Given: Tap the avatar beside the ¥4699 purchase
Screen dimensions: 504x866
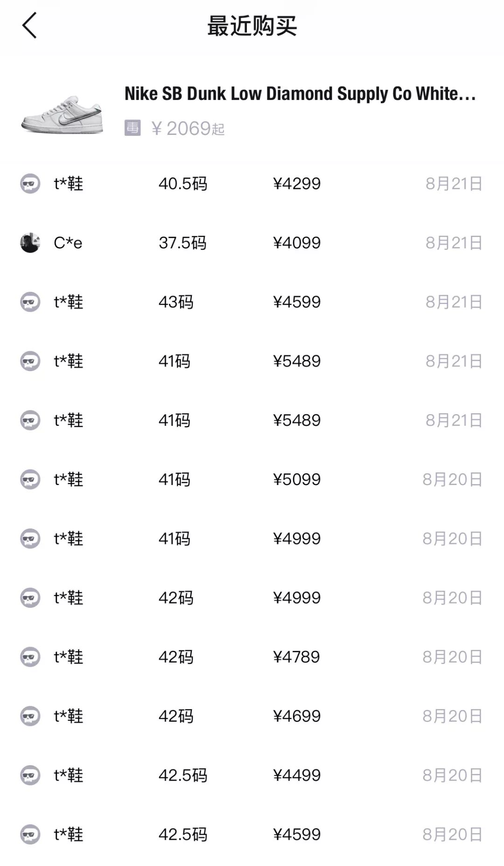Looking at the screenshot, I should [x=30, y=716].
